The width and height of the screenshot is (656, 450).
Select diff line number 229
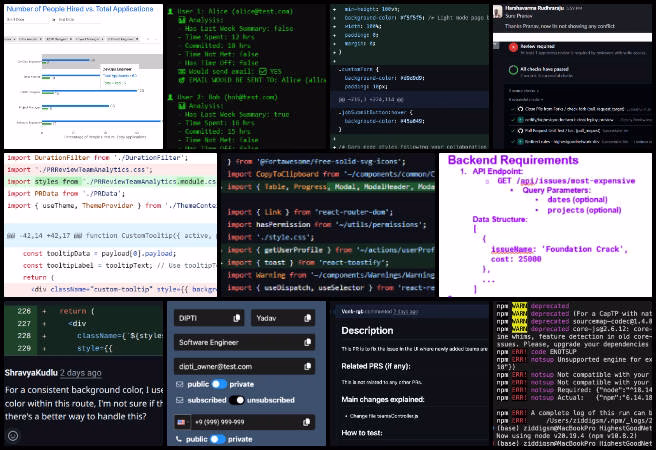pos(24,348)
